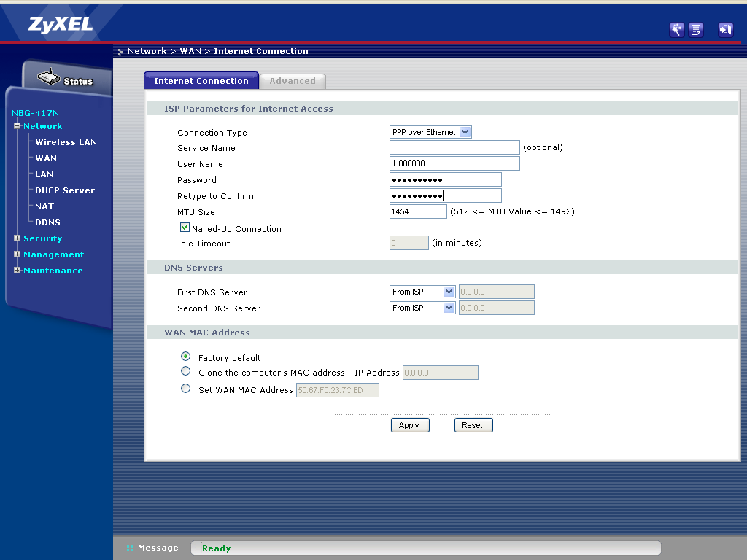
Task: Open WAN in the sidebar
Action: [x=46, y=158]
